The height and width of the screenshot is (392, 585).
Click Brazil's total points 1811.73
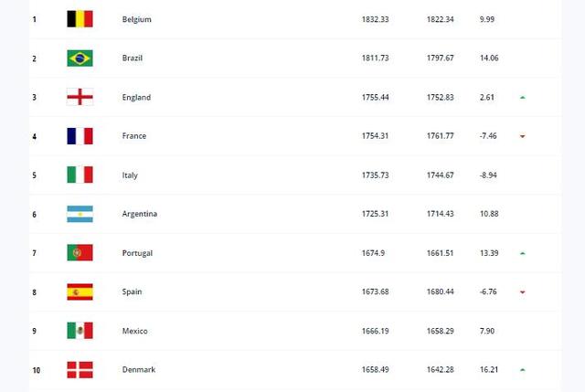pyautogui.click(x=376, y=58)
